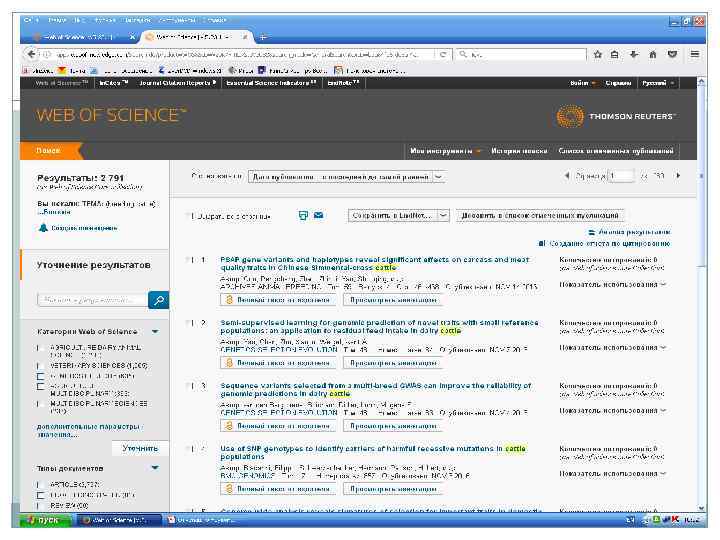This screenshot has width=720, height=540.
Task: Go to previous results page arrow
Action: tap(567, 176)
